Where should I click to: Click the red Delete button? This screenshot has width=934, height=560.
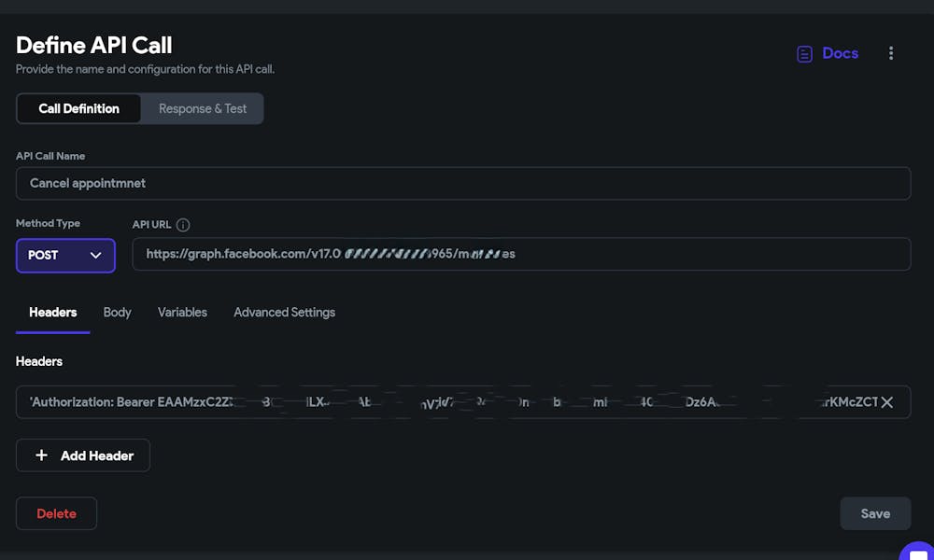pos(56,513)
